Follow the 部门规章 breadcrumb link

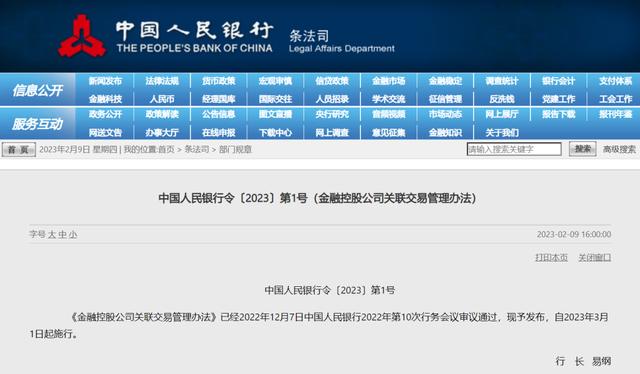tap(236, 149)
